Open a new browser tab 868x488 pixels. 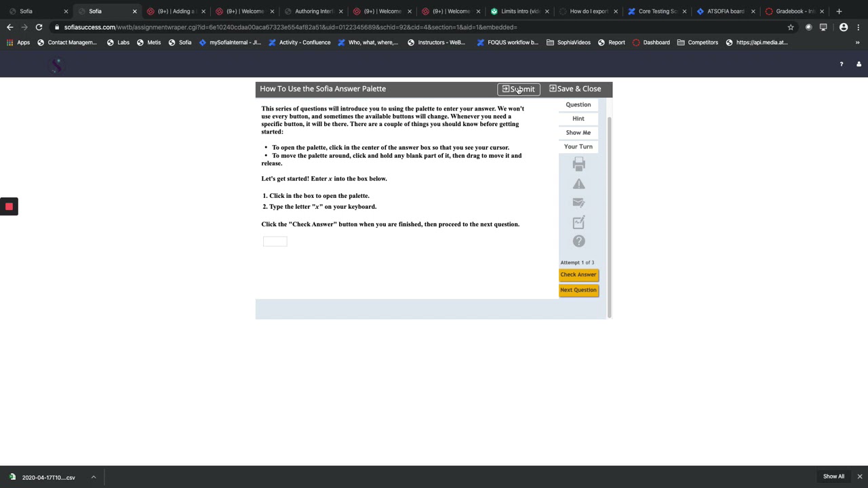click(839, 12)
